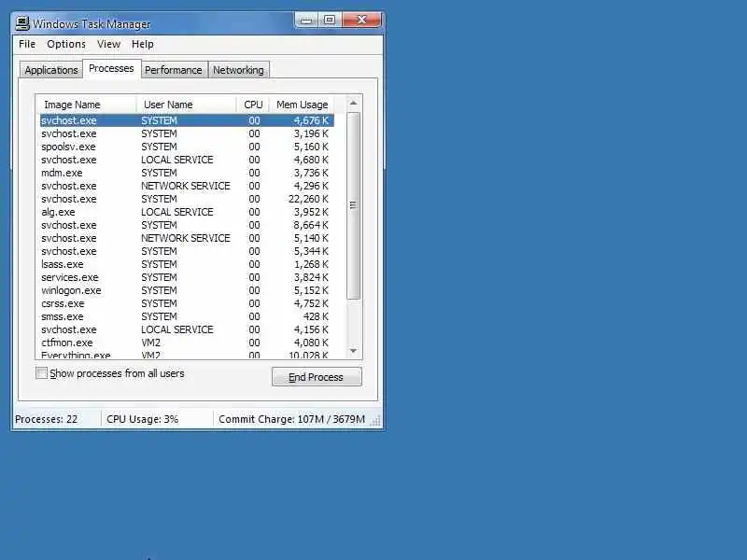
Task: Select the services.exe process
Action: 186,277
